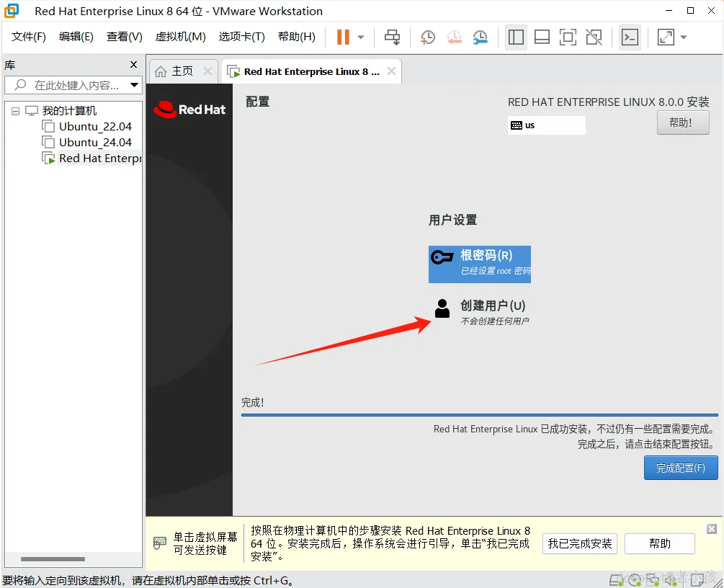Send Ctrl+Alt+Del to the guest
Viewport: 724px width, 588px height.
tap(393, 37)
